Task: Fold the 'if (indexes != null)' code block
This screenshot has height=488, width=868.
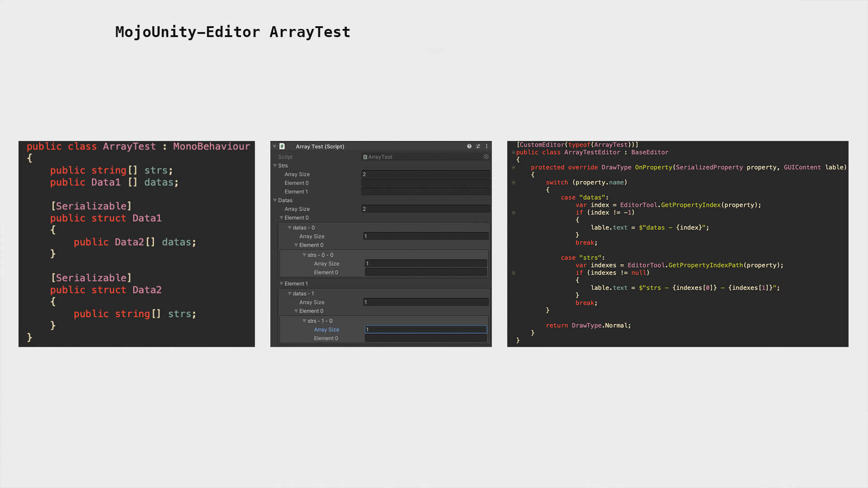Action: 514,273
